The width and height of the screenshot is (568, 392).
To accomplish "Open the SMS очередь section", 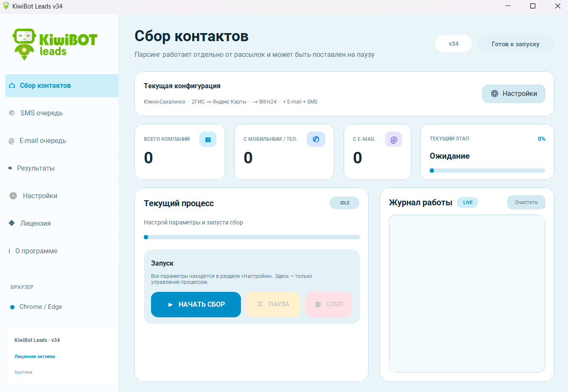I will click(62, 113).
